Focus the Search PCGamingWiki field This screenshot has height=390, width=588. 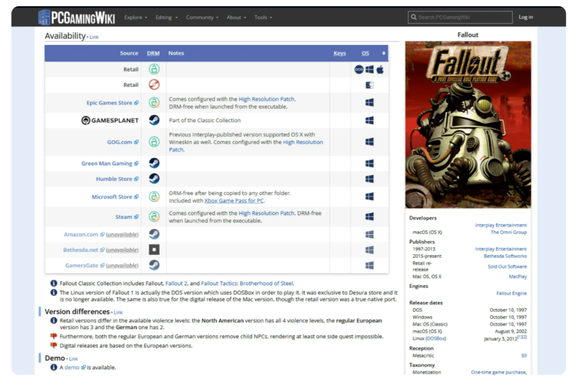click(460, 17)
